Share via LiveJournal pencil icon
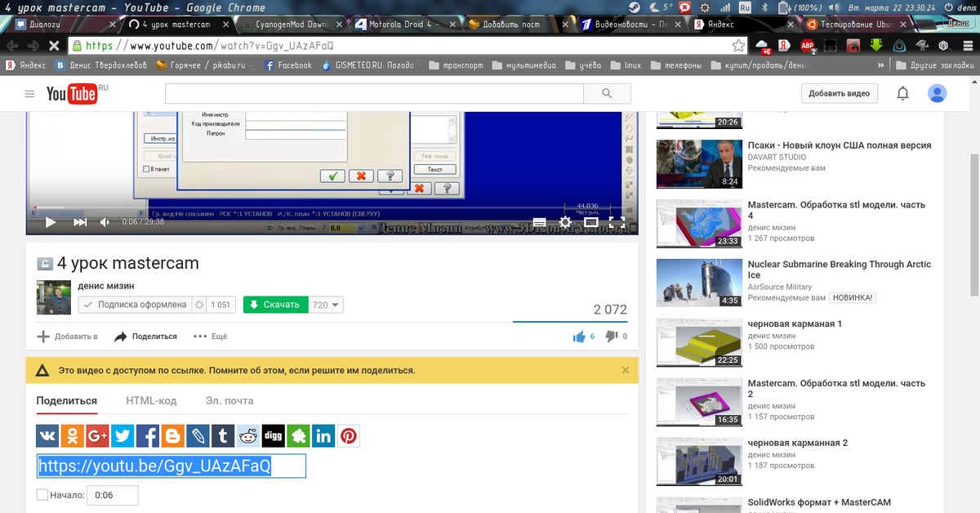This screenshot has height=513, width=980. coord(198,436)
